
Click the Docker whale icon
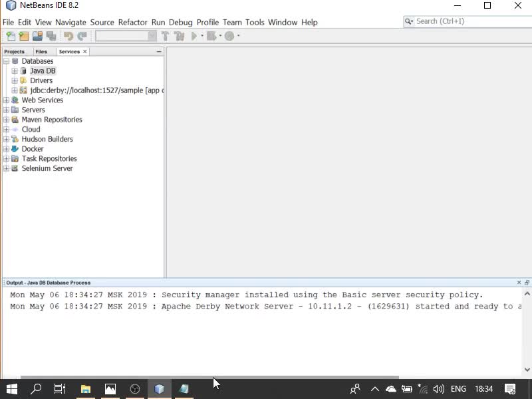[15, 149]
